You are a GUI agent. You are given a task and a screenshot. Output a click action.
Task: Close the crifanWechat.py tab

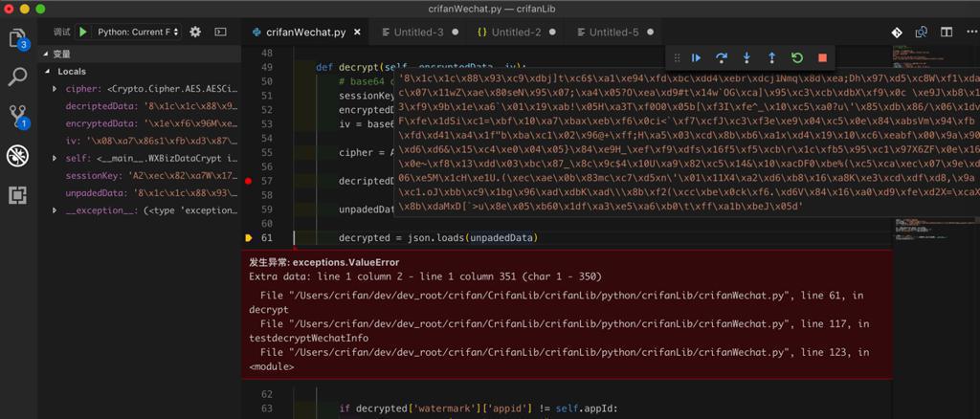358,33
